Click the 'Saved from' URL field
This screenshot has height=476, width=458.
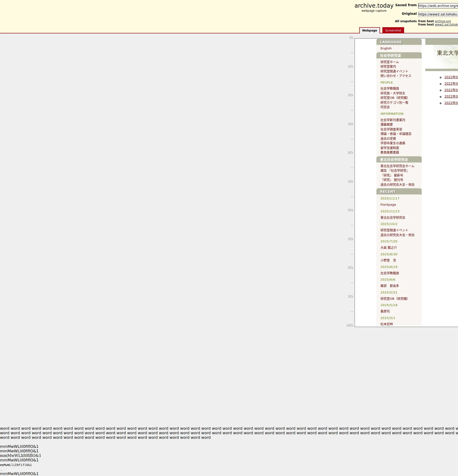[x=437, y=5]
